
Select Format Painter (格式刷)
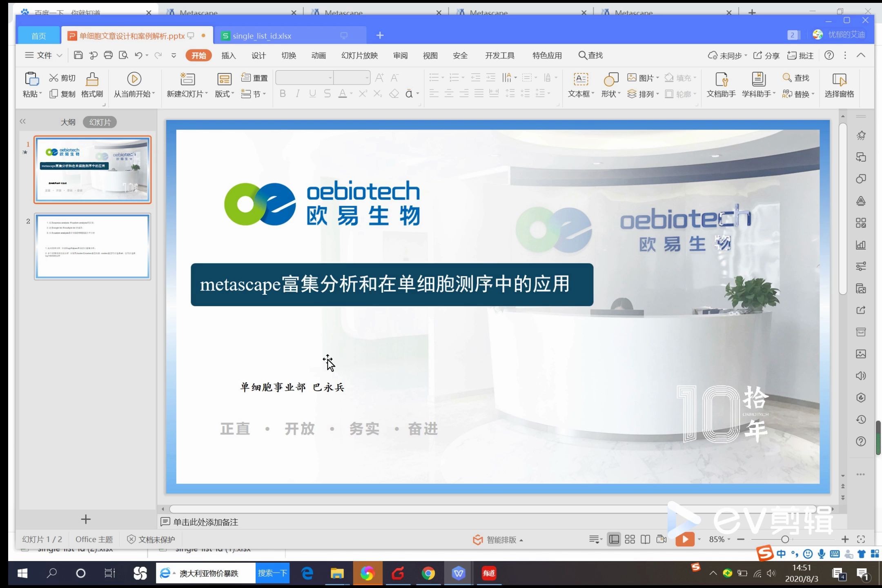(92, 85)
